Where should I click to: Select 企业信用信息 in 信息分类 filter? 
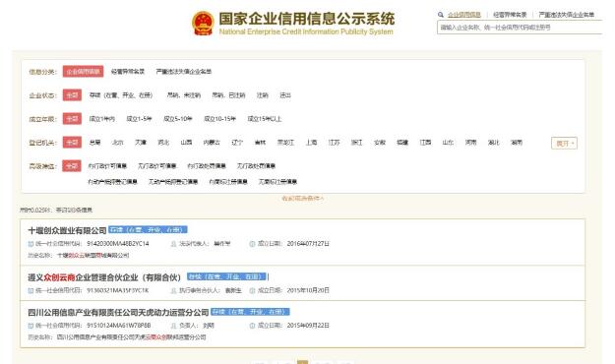pos(84,72)
